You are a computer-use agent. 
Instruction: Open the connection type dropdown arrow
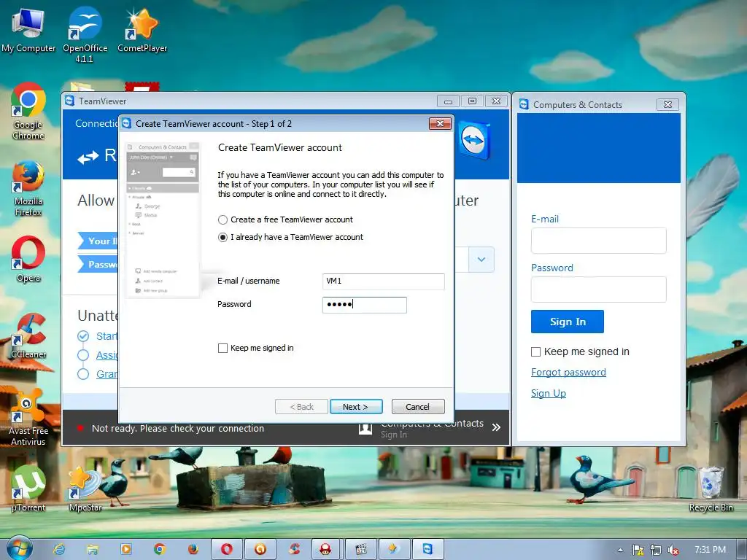pyautogui.click(x=481, y=260)
